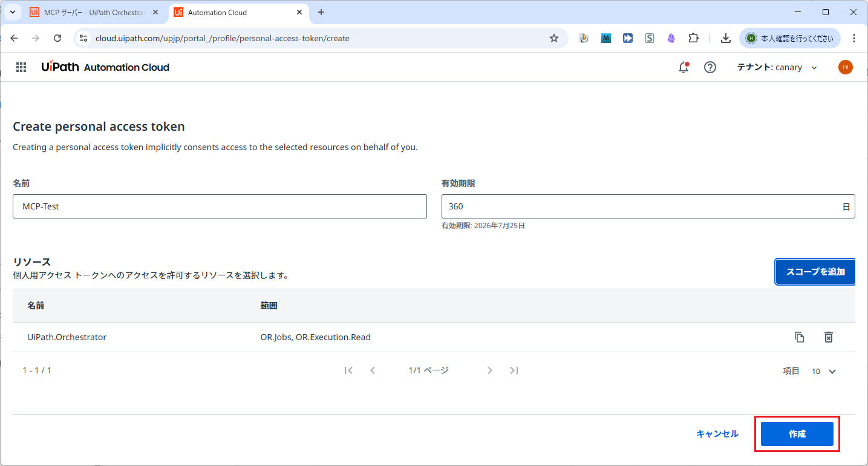Go to previous page of resources

(373, 370)
